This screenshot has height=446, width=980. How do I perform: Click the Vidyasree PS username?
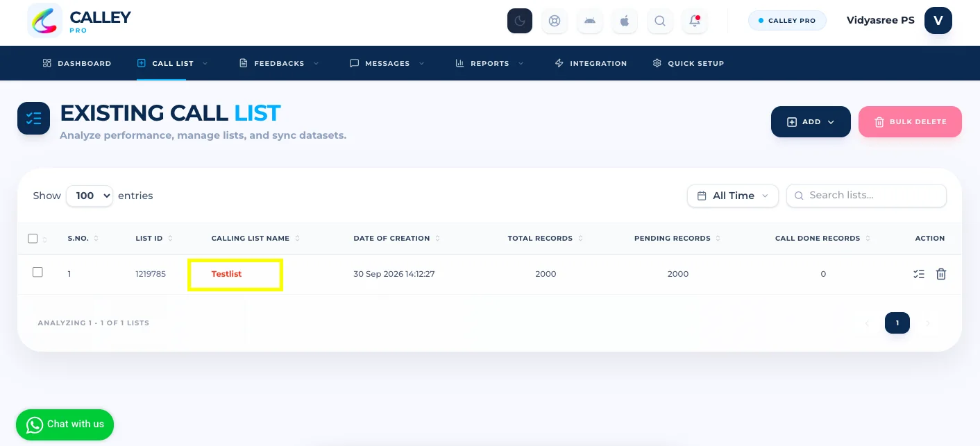pos(880,20)
